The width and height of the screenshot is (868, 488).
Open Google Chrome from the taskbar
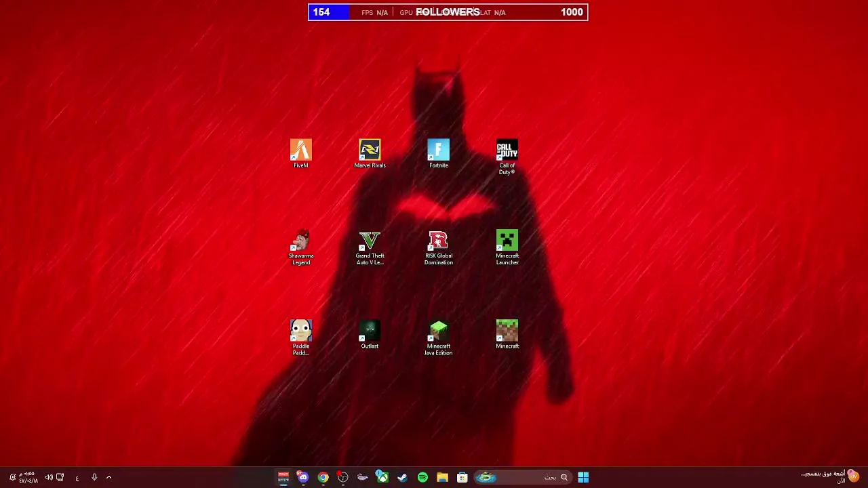tap(323, 477)
